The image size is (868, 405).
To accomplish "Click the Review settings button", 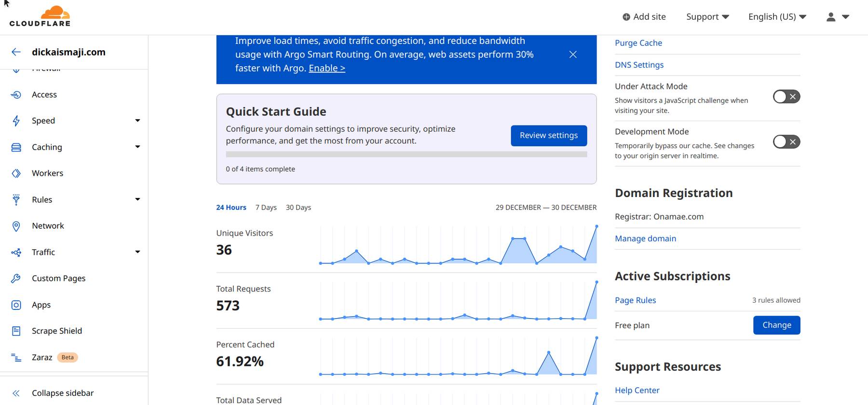I will pos(549,136).
